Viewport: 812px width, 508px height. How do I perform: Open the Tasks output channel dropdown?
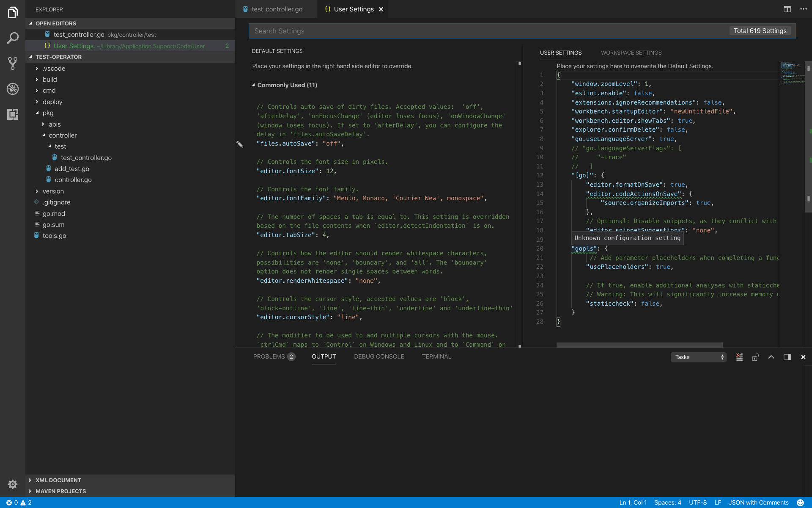pyautogui.click(x=698, y=357)
